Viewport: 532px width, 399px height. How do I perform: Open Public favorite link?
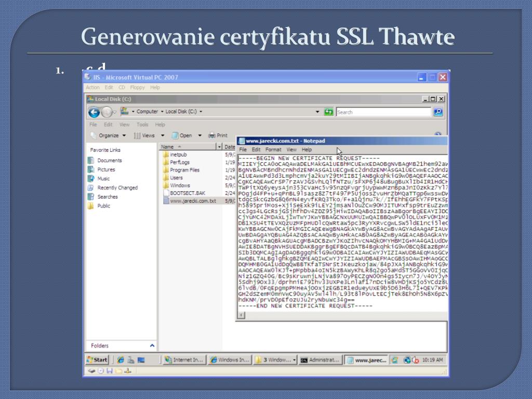pyautogui.click(x=99, y=206)
